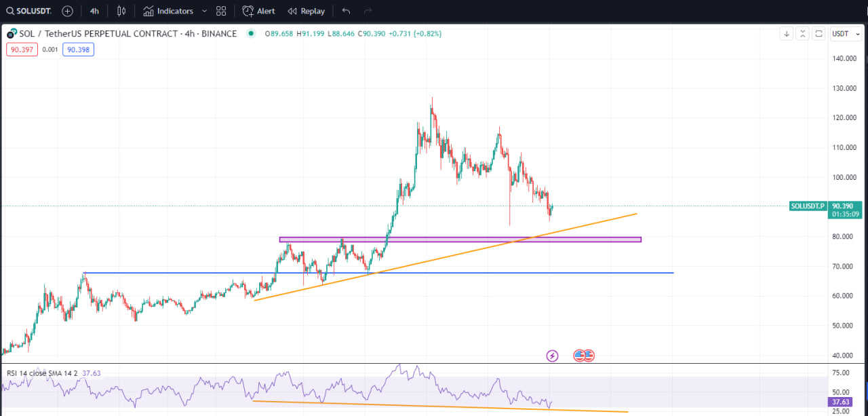
Task: Create a new Alert
Action: (259, 11)
